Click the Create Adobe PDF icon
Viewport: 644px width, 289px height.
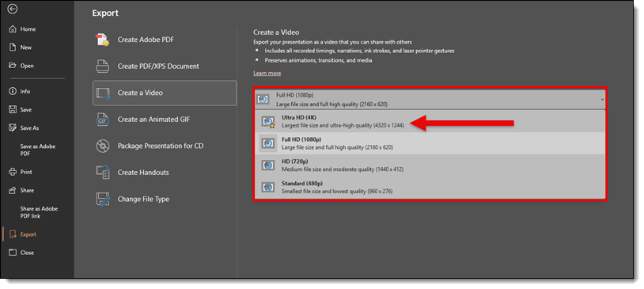coord(102,40)
